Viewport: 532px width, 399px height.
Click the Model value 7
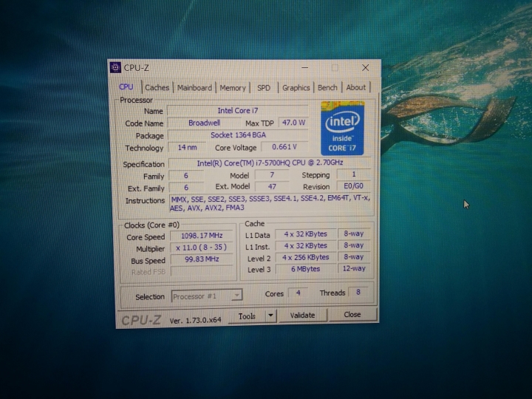pyautogui.click(x=272, y=174)
